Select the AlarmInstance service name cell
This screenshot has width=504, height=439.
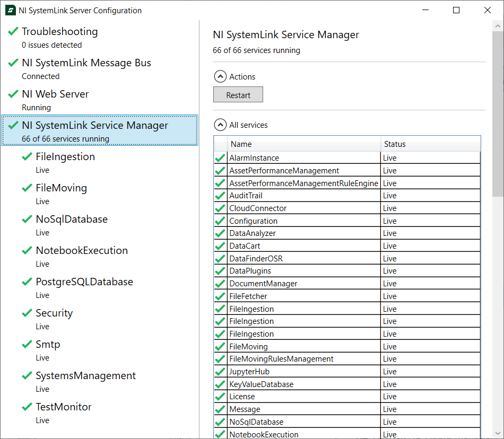304,158
